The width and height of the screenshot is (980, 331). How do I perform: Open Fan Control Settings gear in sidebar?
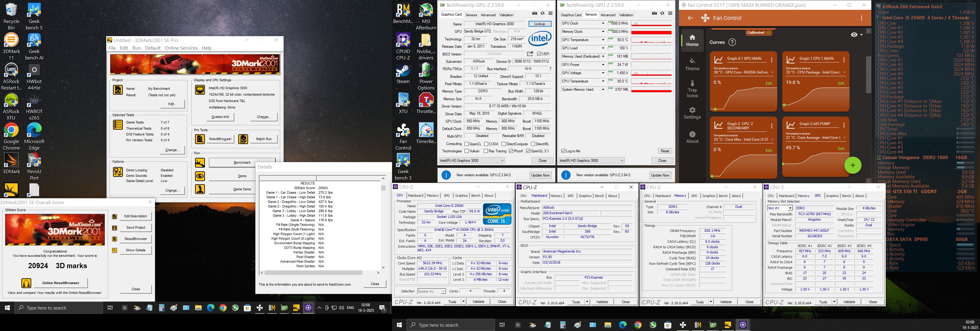tap(692, 113)
